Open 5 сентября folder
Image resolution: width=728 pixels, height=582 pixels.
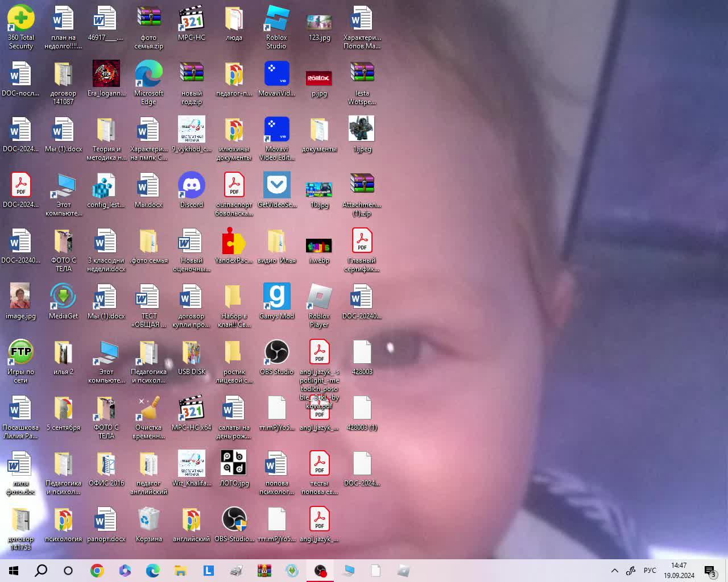coord(63,413)
